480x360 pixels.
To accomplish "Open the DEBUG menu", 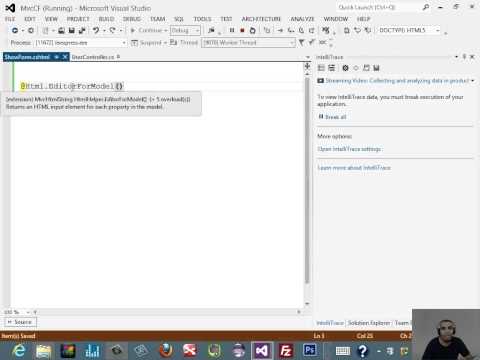I will 132,19.
